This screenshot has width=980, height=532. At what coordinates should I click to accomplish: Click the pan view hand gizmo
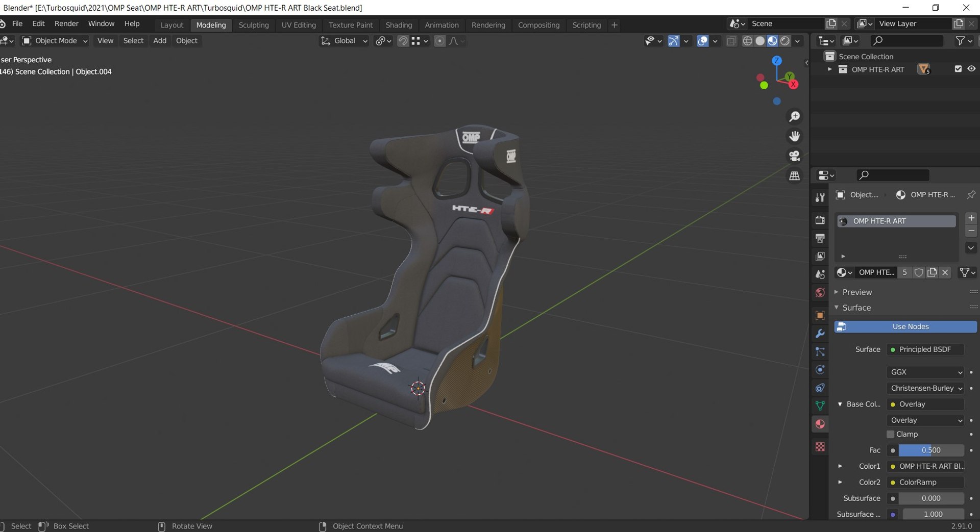[794, 136]
